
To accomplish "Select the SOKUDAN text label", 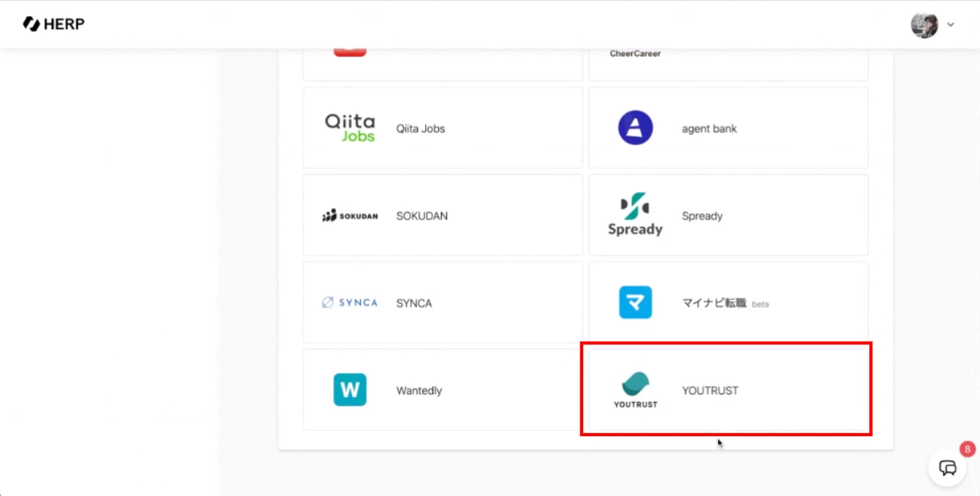I will point(421,216).
